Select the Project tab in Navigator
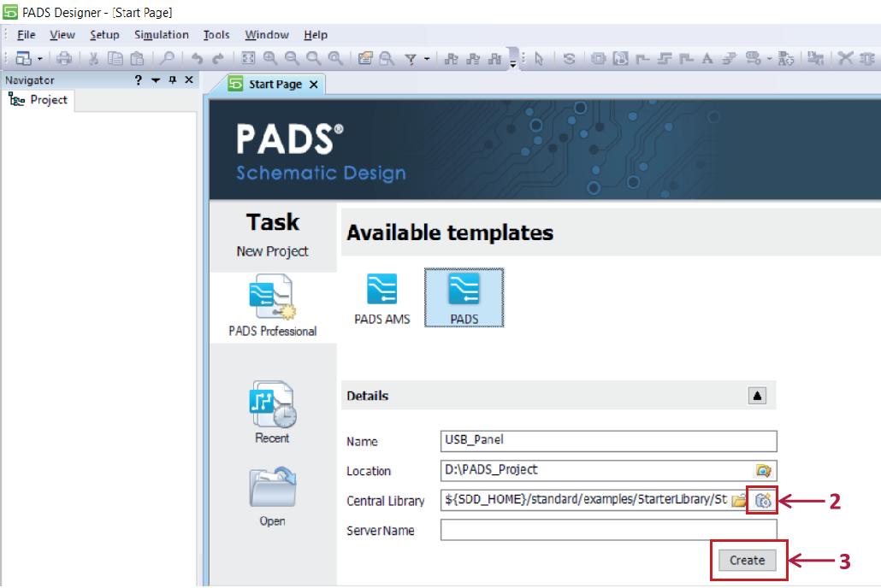Viewport: 881px width, 588px height. click(x=38, y=100)
